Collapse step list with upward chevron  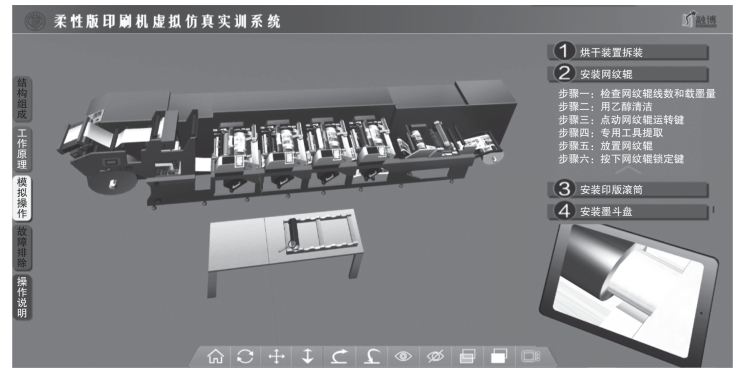pos(628,170)
